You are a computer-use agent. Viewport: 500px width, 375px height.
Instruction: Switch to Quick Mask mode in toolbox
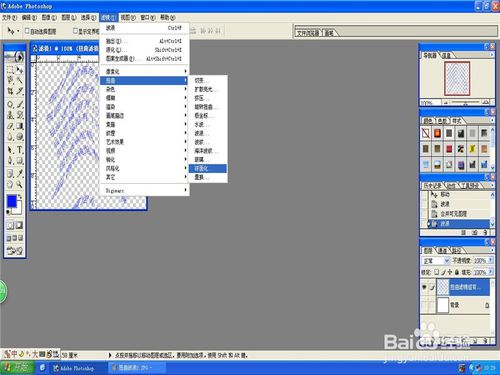pos(19,226)
